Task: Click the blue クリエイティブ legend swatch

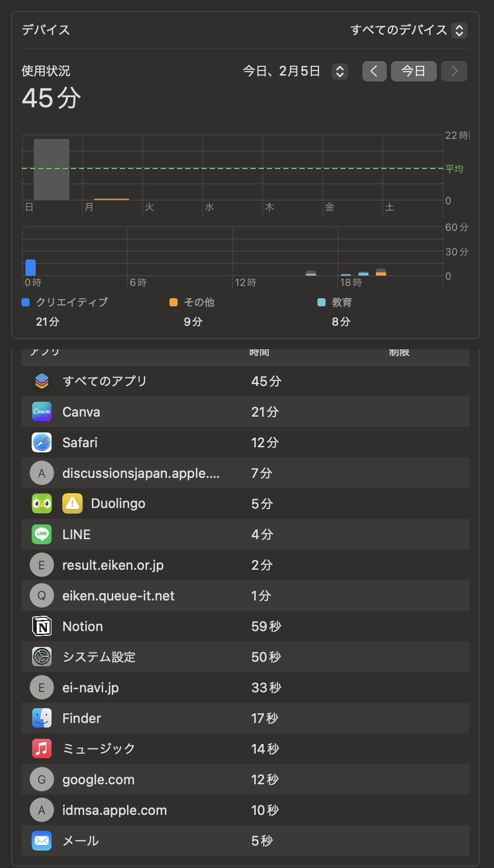Action: (x=26, y=302)
